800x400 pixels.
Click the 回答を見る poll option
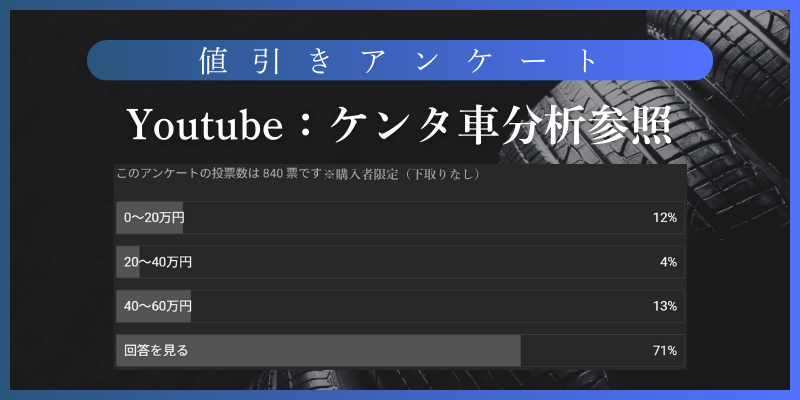pyautogui.click(x=400, y=351)
